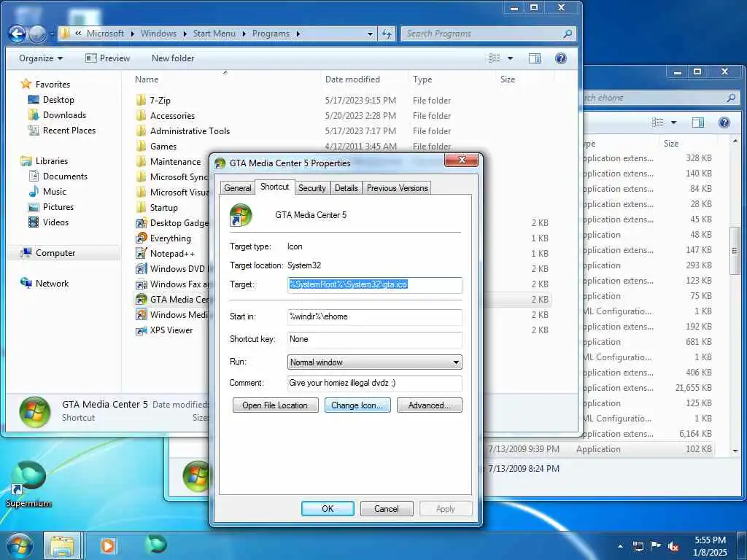Cancel the Properties dialog
The image size is (747, 560).
coord(387,508)
